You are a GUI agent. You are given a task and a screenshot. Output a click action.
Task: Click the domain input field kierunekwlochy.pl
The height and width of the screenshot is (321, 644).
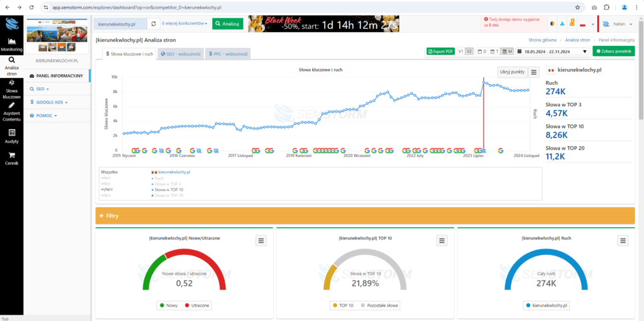120,24
